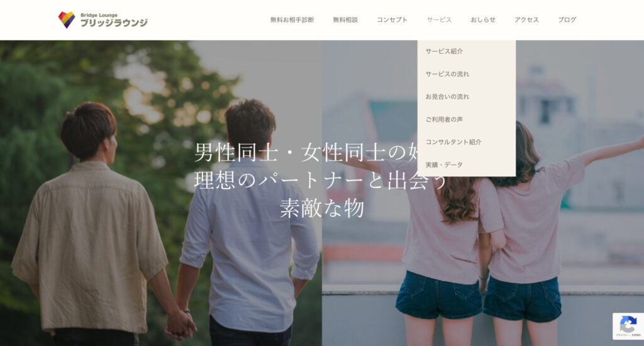Navigate to the アクセス page
The image size is (644, 346).
click(526, 20)
